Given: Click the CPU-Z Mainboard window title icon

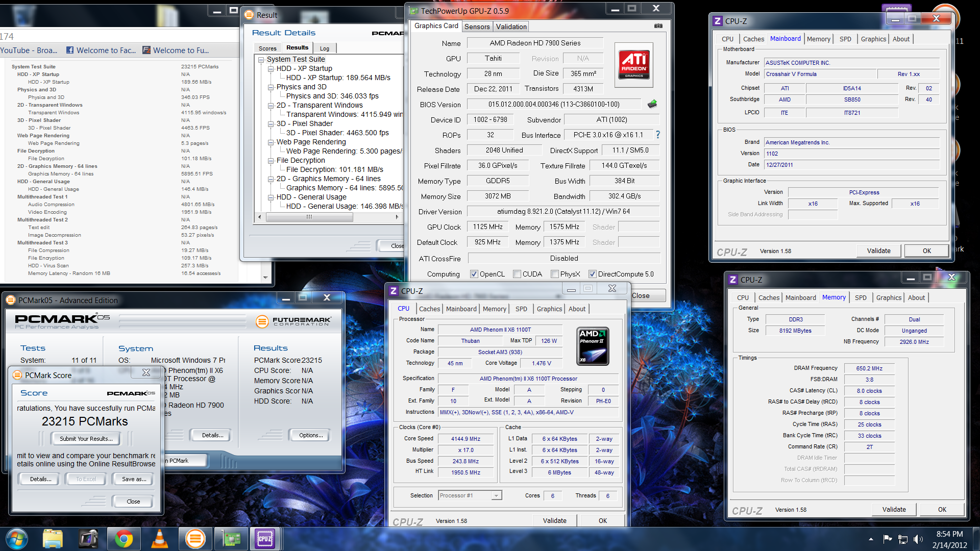Looking at the screenshot, I should (718, 21).
